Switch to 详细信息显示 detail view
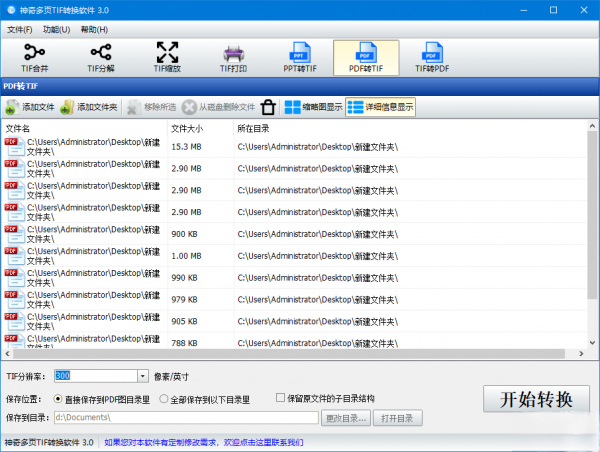Viewport: 600px width, 452px height. tap(381, 107)
